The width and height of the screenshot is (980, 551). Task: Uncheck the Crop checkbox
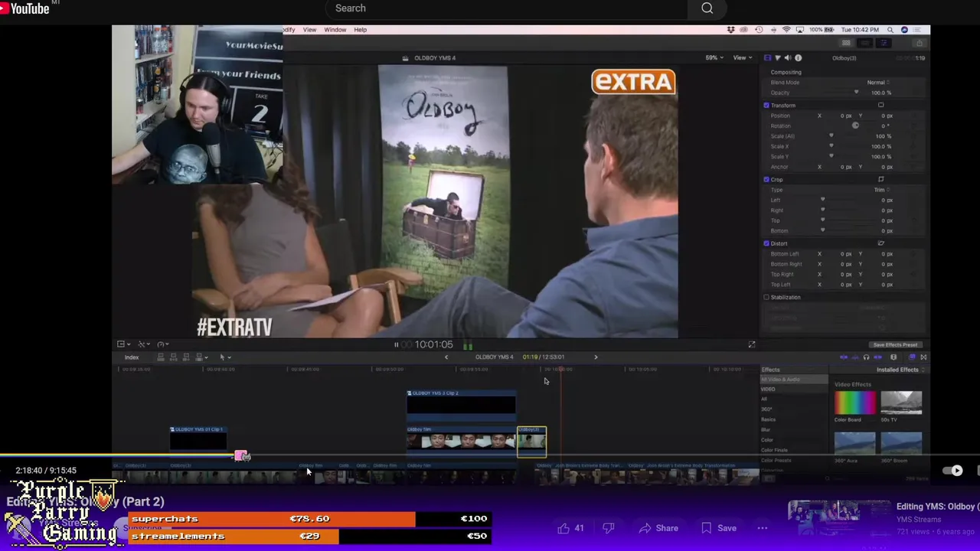766,180
